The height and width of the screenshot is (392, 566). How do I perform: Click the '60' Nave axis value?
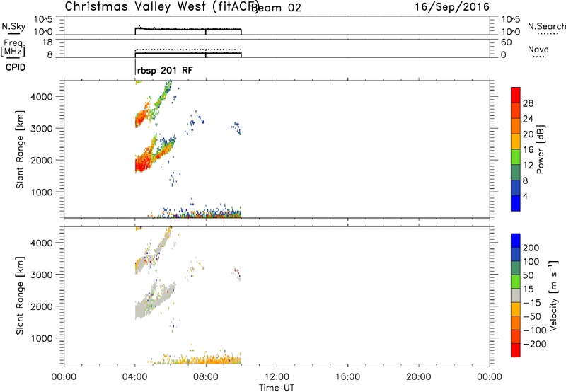coord(506,42)
